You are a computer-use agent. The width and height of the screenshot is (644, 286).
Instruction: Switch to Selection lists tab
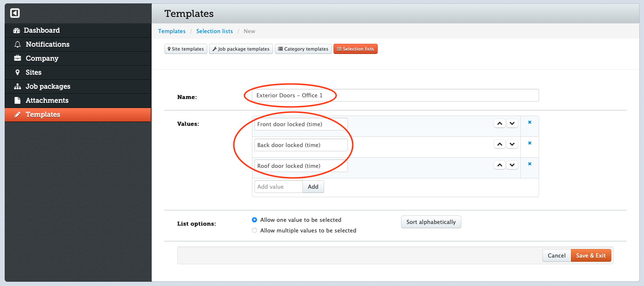[x=356, y=49]
